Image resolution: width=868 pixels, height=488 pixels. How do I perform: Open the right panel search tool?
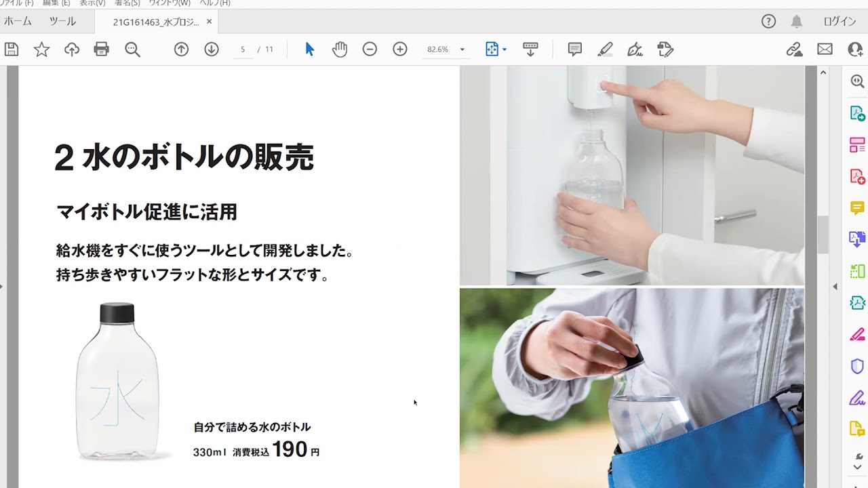[x=857, y=81]
